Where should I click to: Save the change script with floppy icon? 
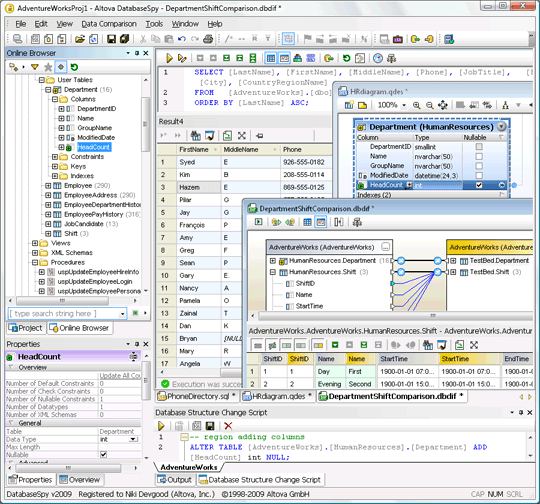tap(210, 426)
